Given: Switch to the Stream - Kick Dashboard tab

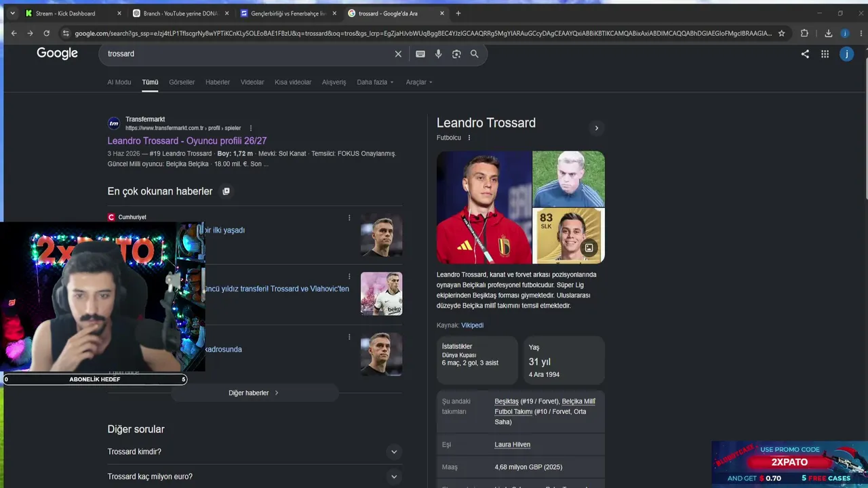Looking at the screenshot, I should pos(65,13).
